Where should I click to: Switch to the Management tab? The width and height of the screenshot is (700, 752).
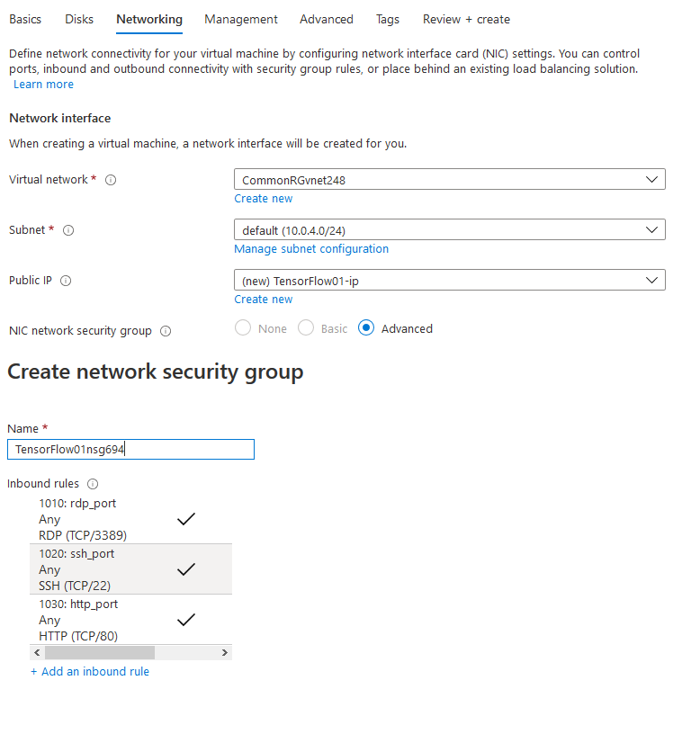pyautogui.click(x=241, y=19)
